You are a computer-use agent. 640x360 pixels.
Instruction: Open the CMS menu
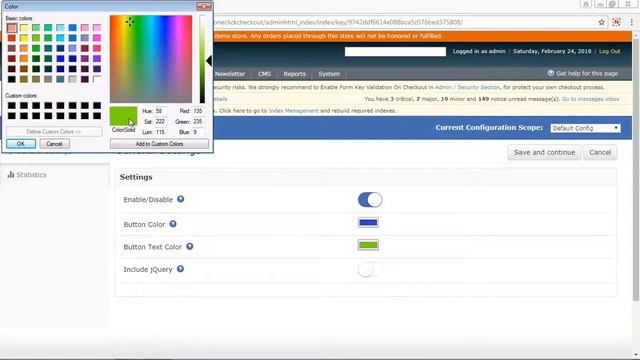[264, 74]
